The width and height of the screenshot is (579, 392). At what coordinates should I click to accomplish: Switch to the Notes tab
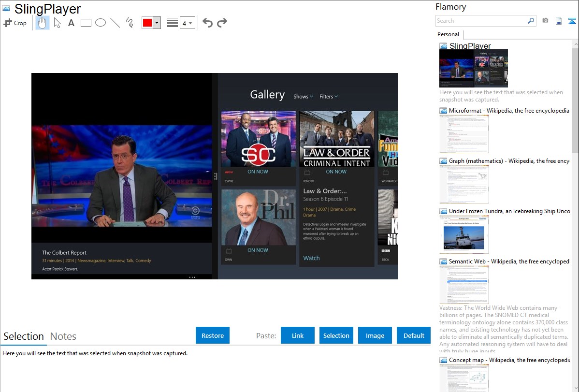63,336
